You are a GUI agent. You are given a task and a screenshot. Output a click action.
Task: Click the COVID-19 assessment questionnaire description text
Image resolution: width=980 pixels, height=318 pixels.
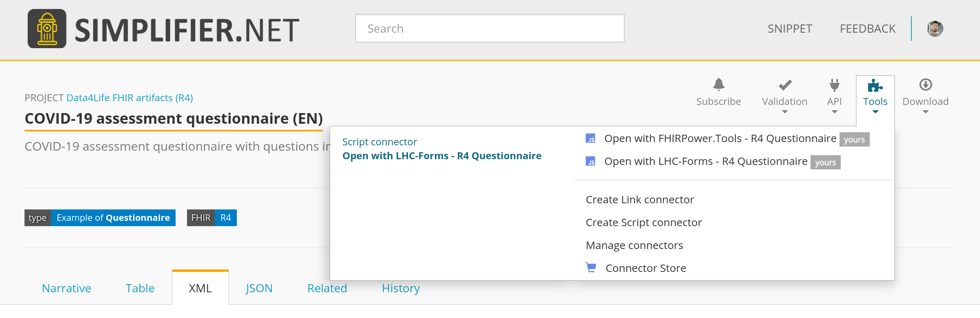177,146
